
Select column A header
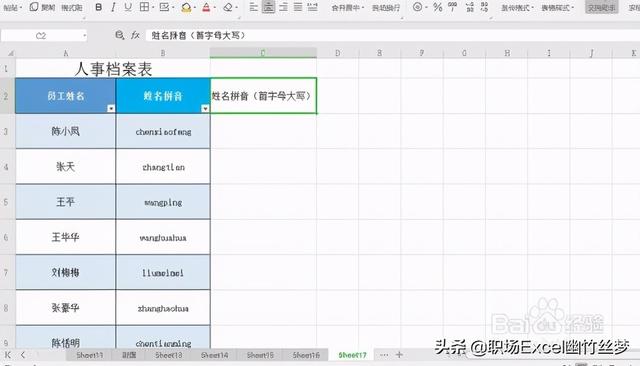(x=66, y=53)
